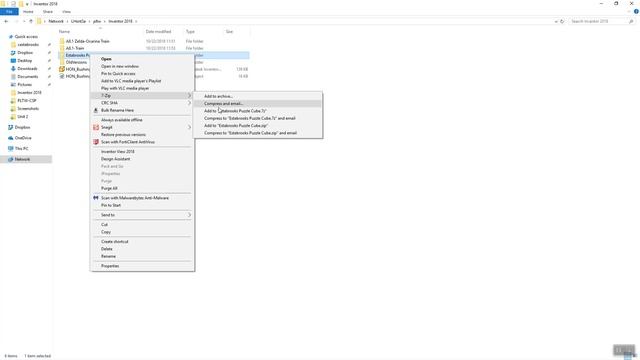This screenshot has width=640, height=360.
Task: Sort by the Date modified column header
Action: click(x=158, y=32)
